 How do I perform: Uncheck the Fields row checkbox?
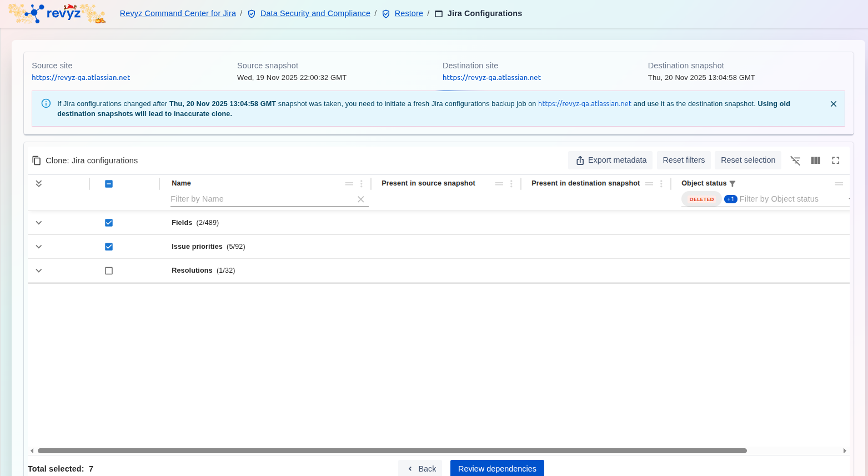point(109,223)
